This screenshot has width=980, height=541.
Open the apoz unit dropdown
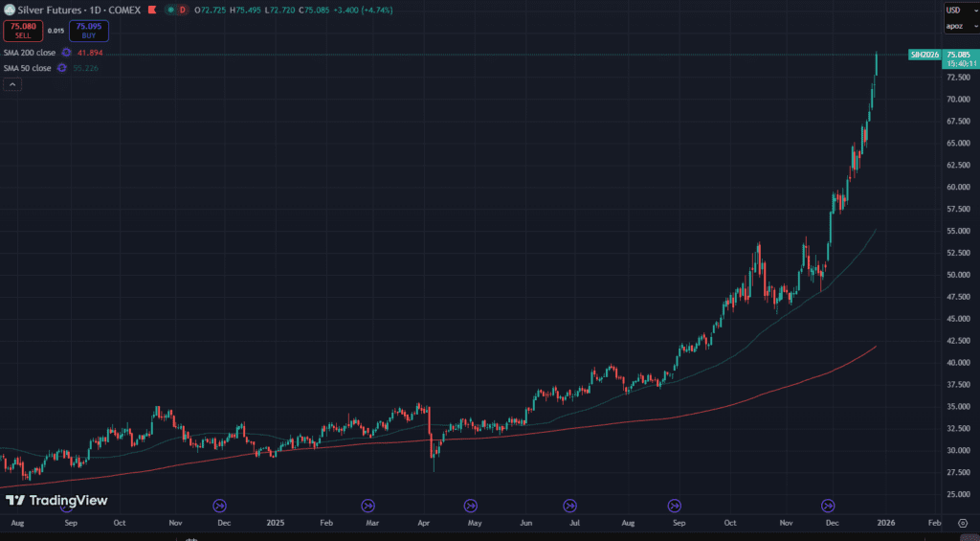click(960, 27)
